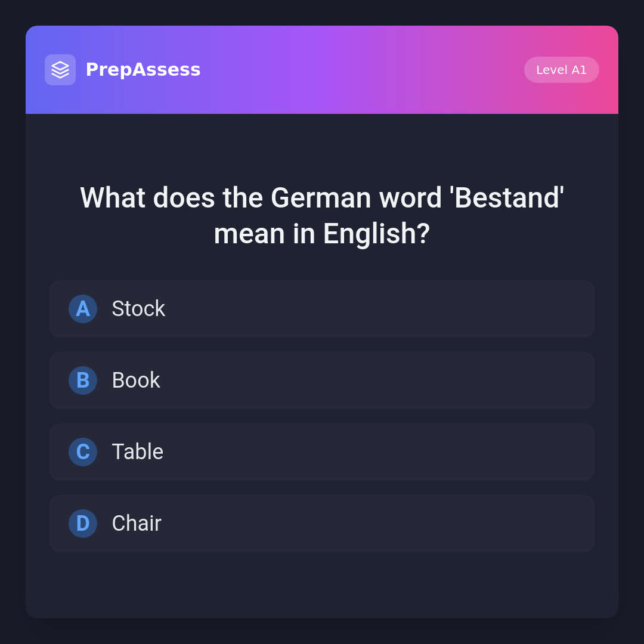Viewport: 644px width, 644px height.
Task: Choose the 'Stock' answer text
Action: [x=138, y=309]
